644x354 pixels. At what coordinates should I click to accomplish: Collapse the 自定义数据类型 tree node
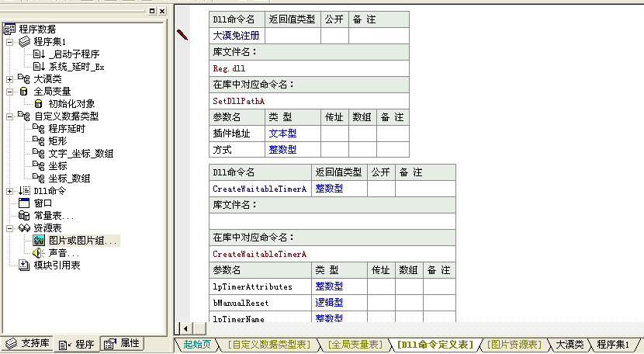coord(9,116)
